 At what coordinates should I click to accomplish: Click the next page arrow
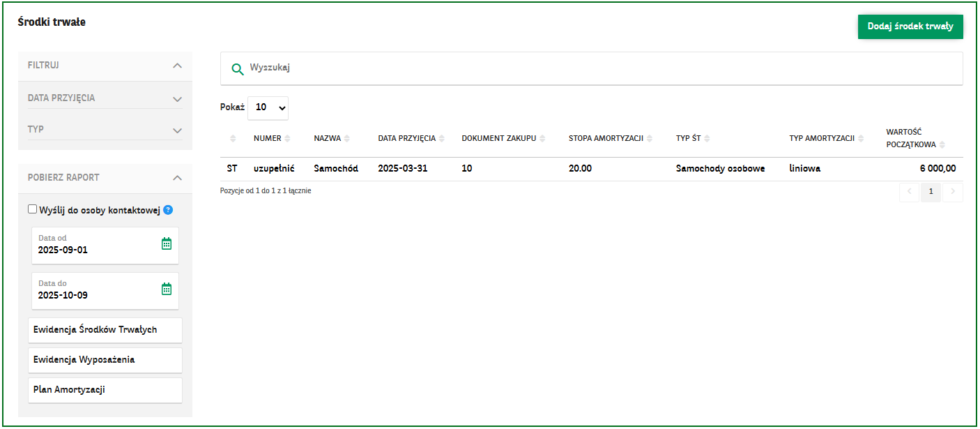pos(953,193)
